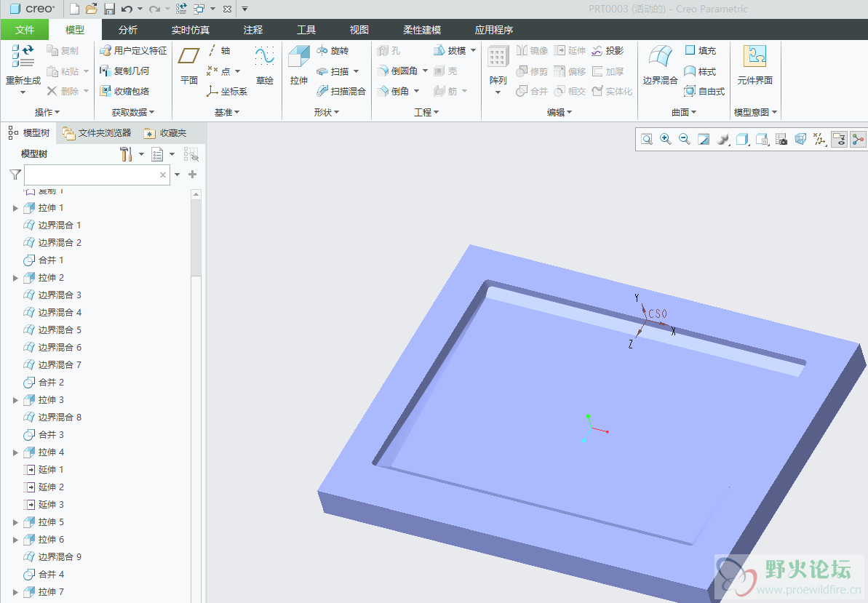Select 合并 2 in model tree

[44, 383]
